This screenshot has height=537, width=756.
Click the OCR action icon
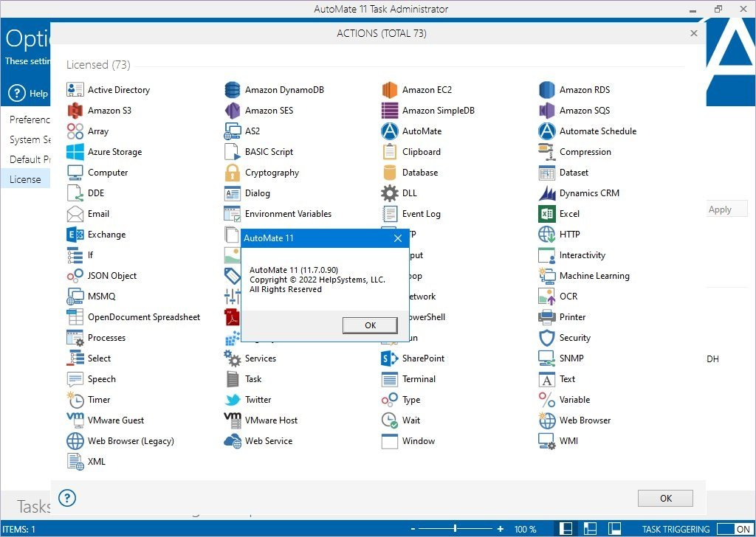click(x=547, y=297)
